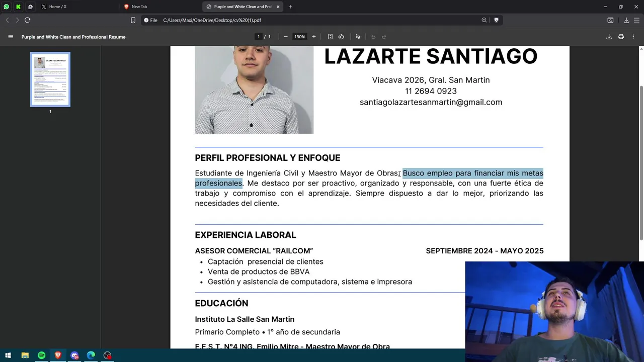This screenshot has width=644, height=362.
Task: Click SEPTIEMBRE 2024 - MAYO 2025 text
Action: pos(485,251)
